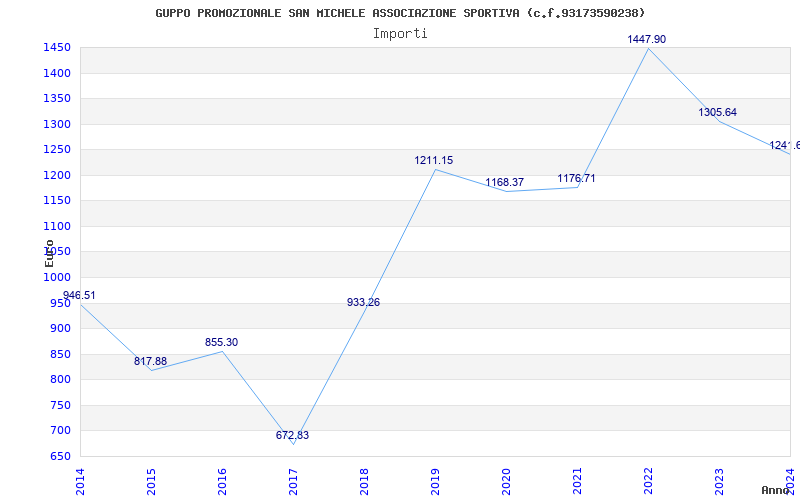Image resolution: width=800 pixels, height=500 pixels.
Task: Click the 1350 y-axis tick label
Action: click(57, 98)
